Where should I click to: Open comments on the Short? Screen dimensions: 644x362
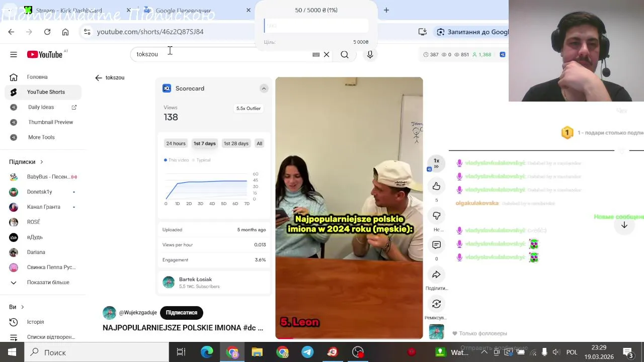(x=436, y=245)
